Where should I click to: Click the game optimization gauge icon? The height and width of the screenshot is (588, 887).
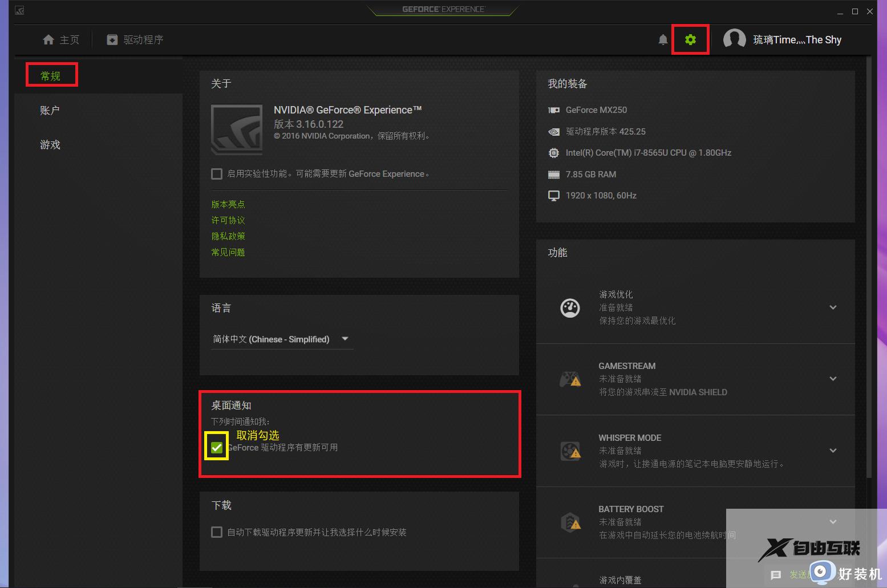tap(570, 307)
